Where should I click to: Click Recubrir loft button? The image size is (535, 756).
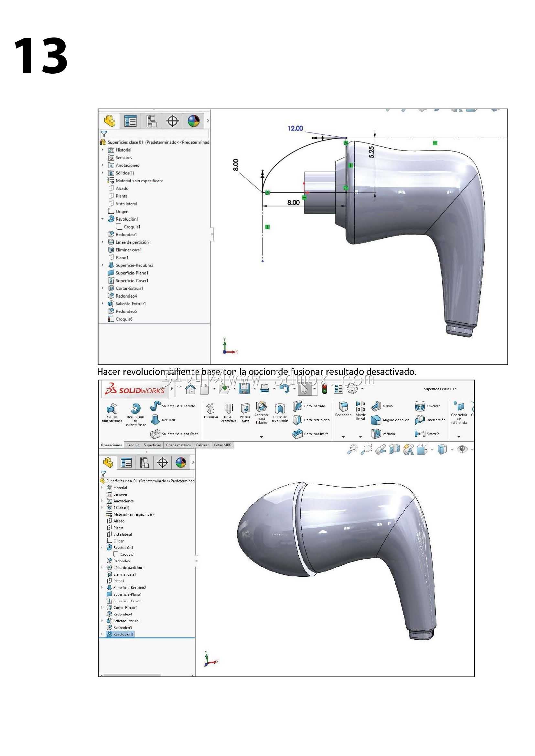point(163,420)
